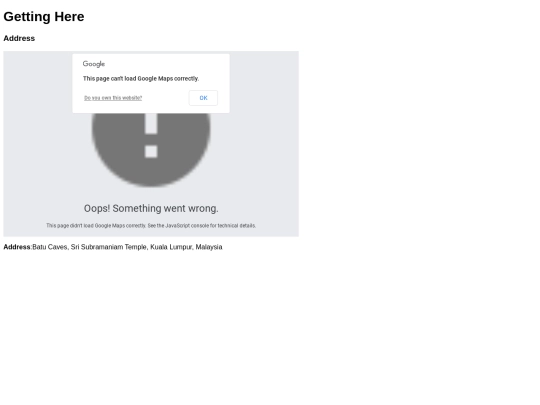Screen dimensions: 540x405
Task: Click the square dot of the exclamation mark
Action: point(151,152)
